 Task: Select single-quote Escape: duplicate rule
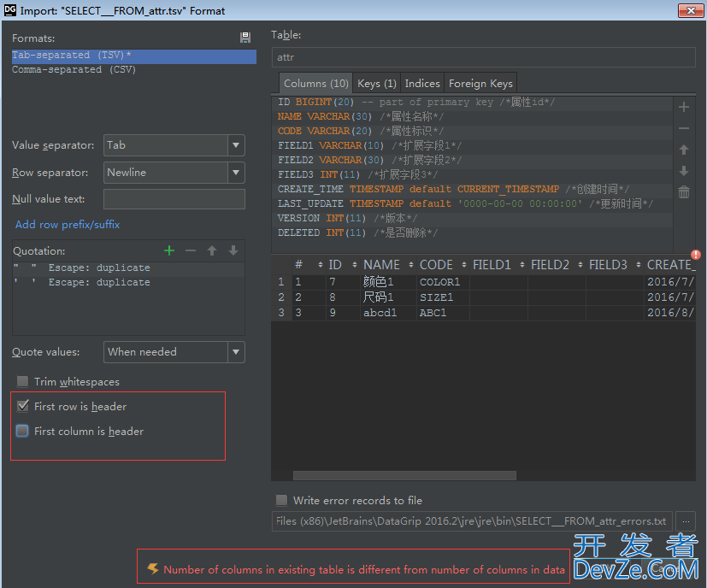pyautogui.click(x=128, y=282)
